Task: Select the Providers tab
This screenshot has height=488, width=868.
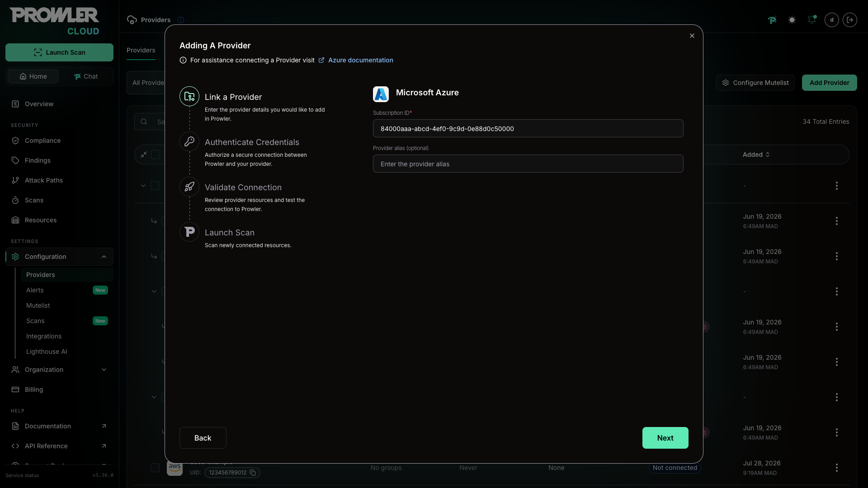Action: 141,50
